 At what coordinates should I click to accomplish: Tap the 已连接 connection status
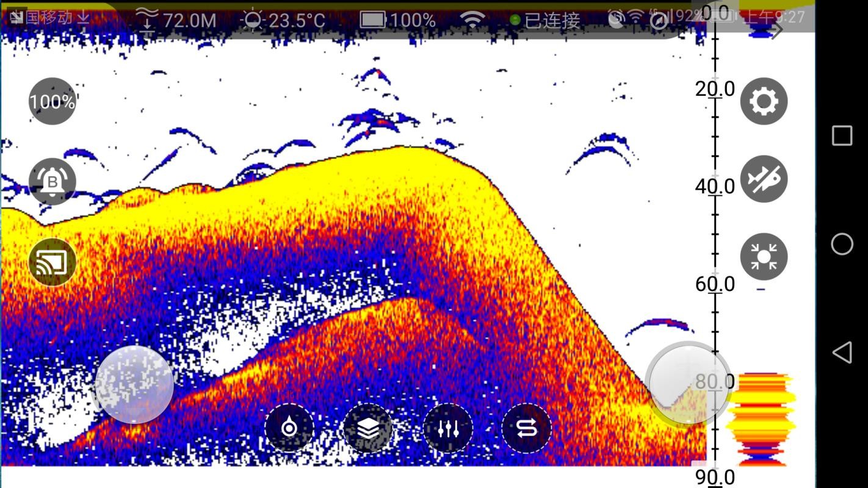[x=545, y=20]
